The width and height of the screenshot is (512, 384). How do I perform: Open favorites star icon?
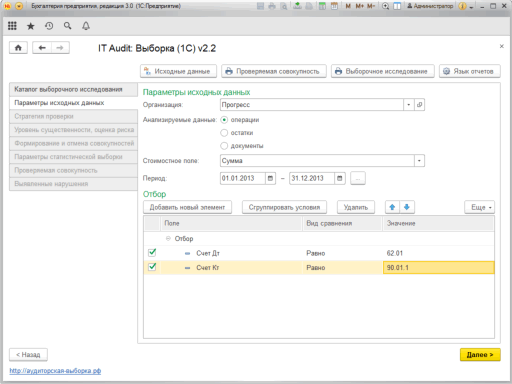coord(31,26)
